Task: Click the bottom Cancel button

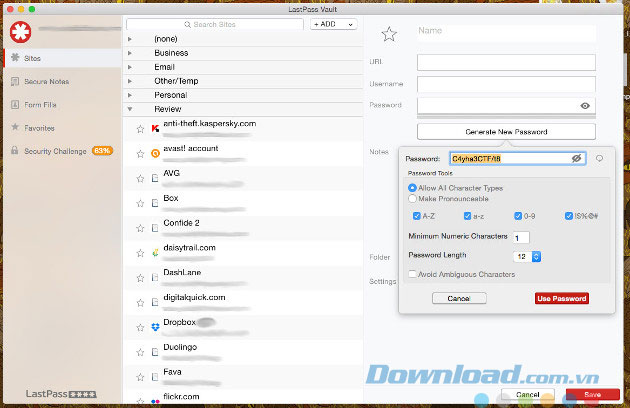Action: (528, 394)
